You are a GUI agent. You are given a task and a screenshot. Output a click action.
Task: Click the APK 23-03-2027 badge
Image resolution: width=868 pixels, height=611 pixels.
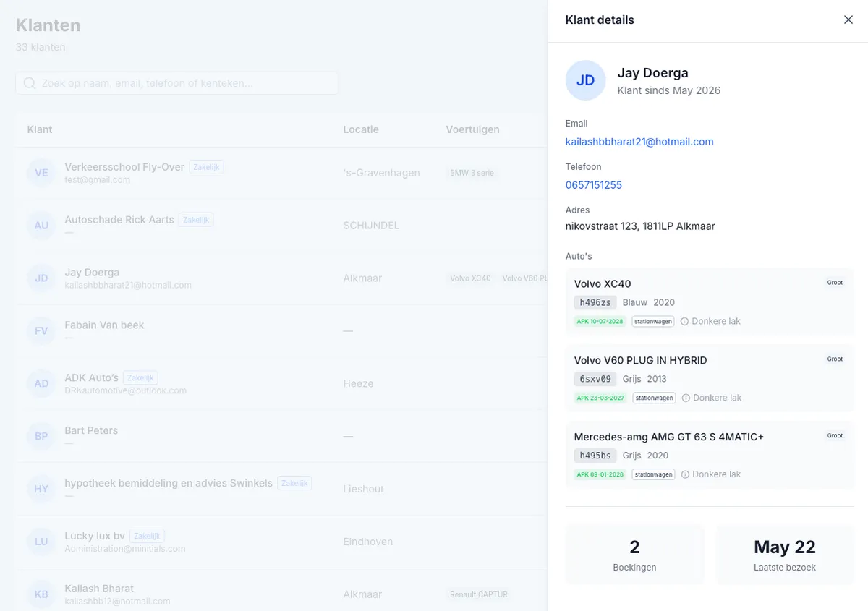[601, 398]
